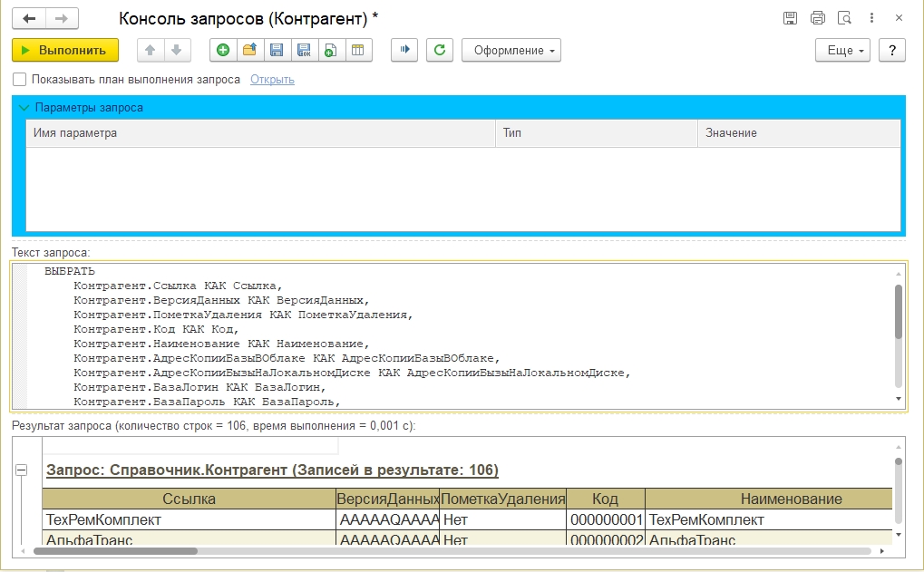Click the new document with plus icon

coord(331,50)
